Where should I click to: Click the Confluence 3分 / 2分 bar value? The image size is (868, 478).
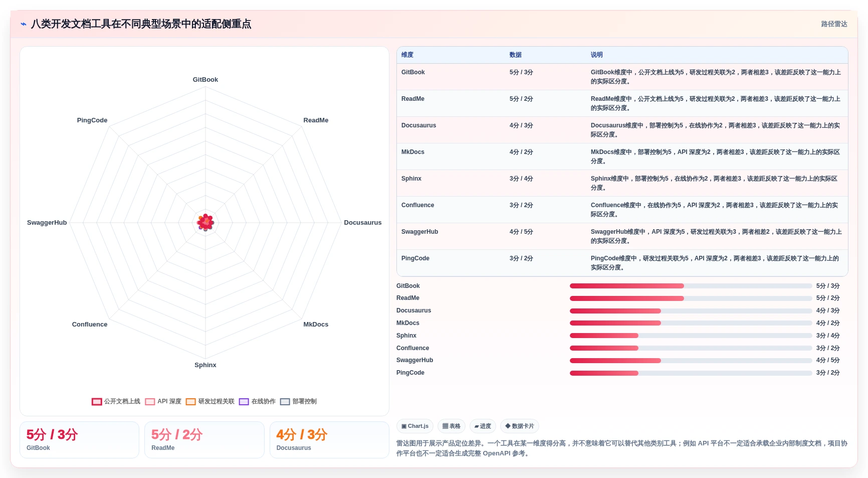828,348
